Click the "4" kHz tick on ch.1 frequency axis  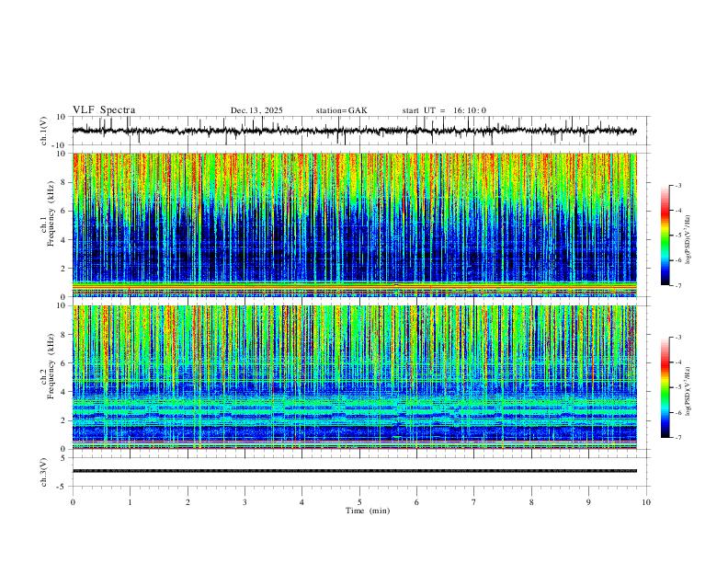(64, 240)
